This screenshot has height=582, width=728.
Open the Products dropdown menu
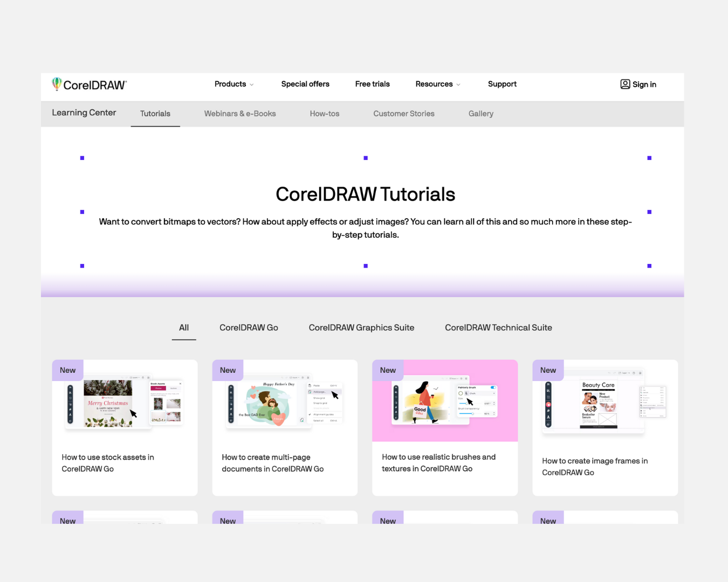(234, 84)
